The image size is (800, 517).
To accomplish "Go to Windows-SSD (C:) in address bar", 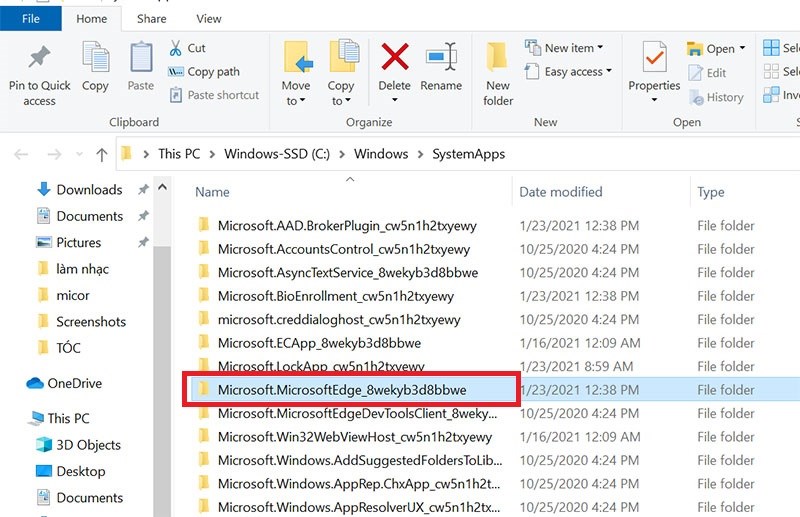I will click(277, 154).
